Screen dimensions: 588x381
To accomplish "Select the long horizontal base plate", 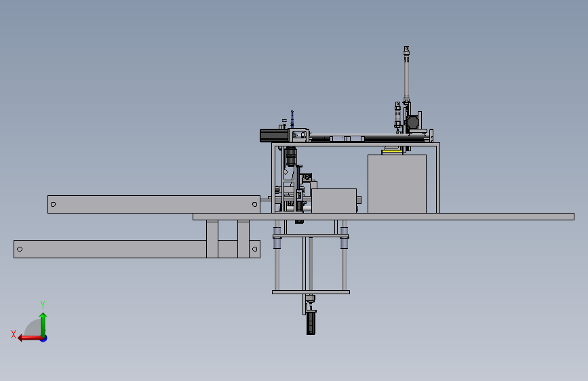I will pyautogui.click(x=383, y=216).
